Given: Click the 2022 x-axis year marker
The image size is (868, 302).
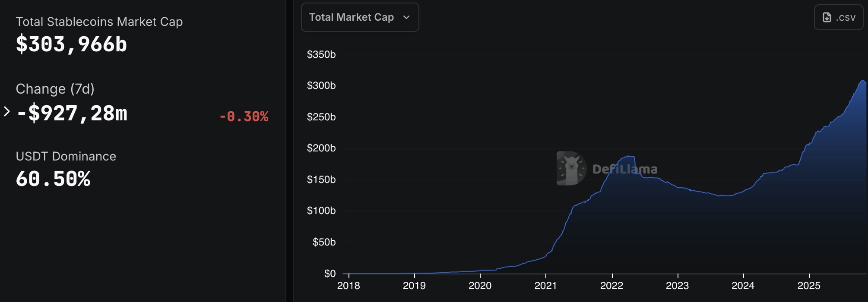Looking at the screenshot, I should 611,286.
